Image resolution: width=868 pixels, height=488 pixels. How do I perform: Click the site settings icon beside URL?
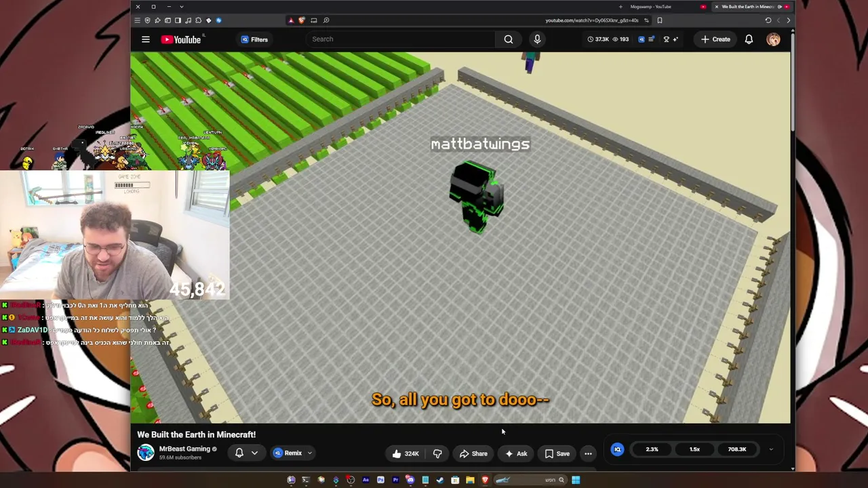click(x=646, y=20)
